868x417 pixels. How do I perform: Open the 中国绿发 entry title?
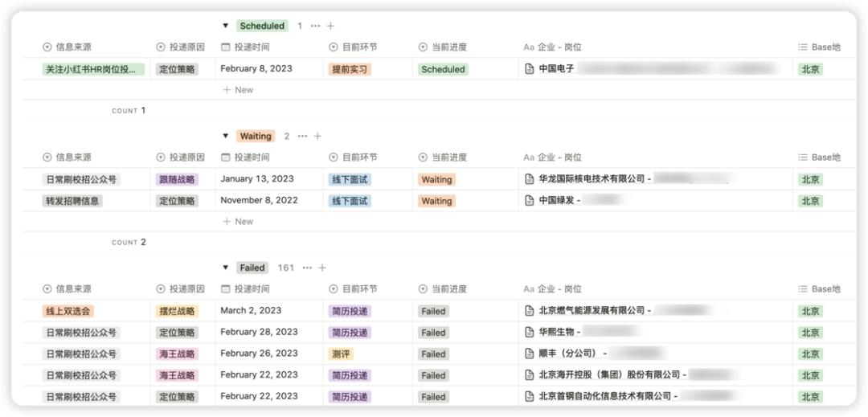tap(559, 201)
